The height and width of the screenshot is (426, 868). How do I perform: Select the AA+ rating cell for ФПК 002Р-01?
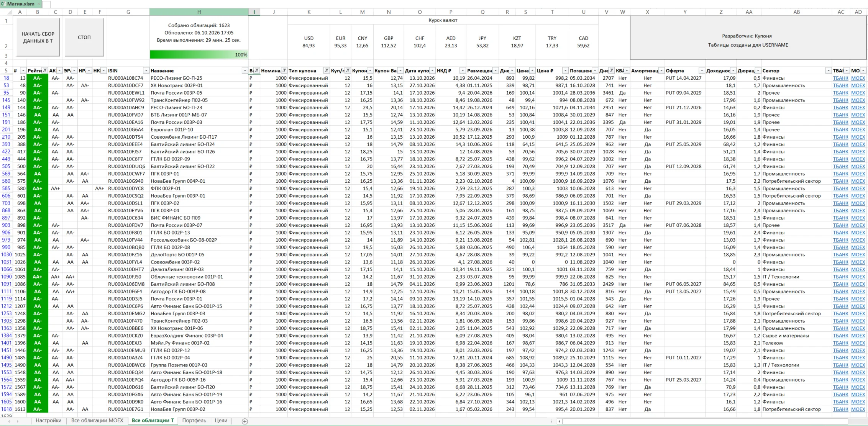pos(38,188)
